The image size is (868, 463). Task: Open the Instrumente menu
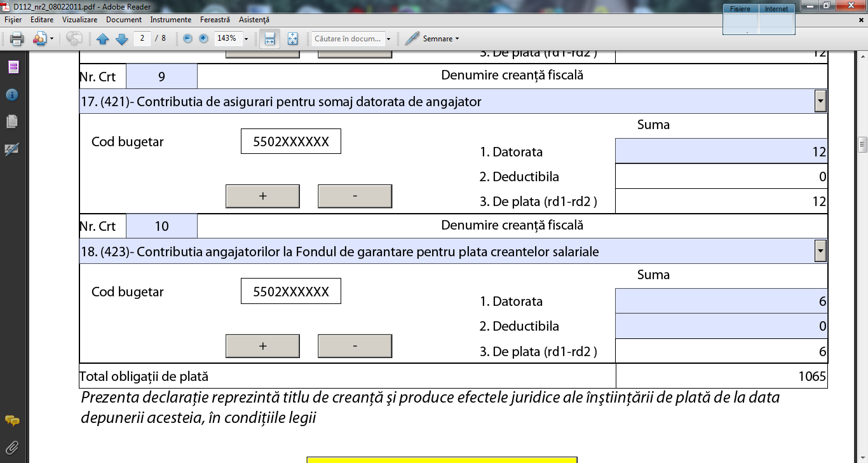(171, 20)
